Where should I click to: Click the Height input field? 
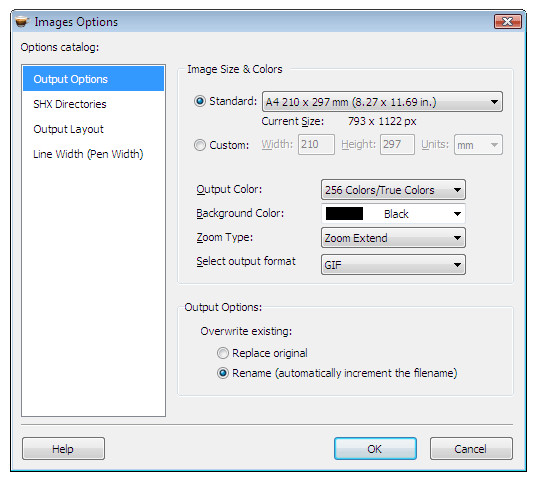[397, 144]
